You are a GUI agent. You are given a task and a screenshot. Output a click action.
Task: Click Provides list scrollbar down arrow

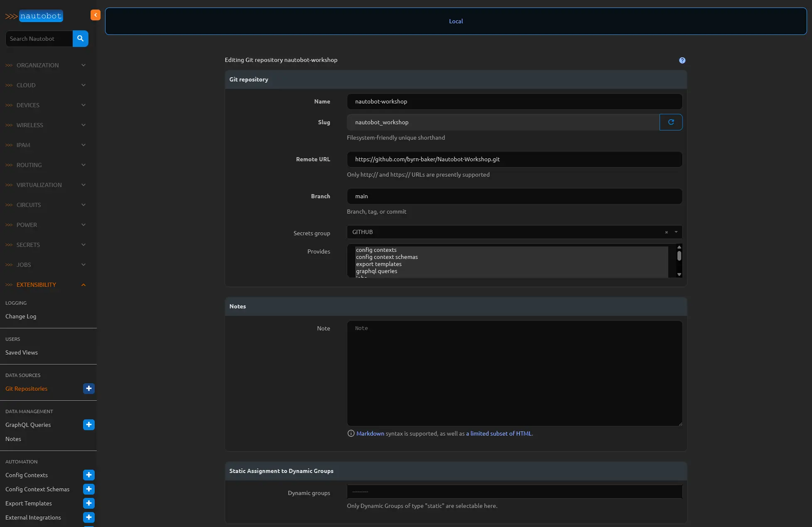tap(679, 274)
